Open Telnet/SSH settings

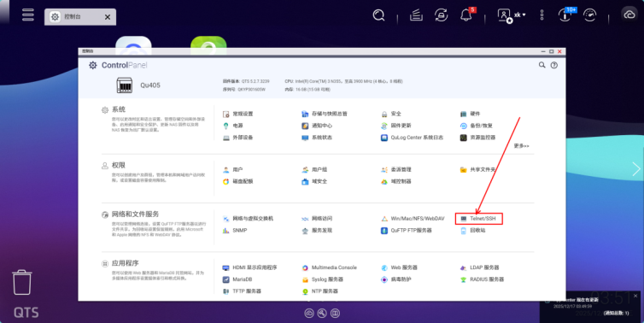[x=478, y=219]
